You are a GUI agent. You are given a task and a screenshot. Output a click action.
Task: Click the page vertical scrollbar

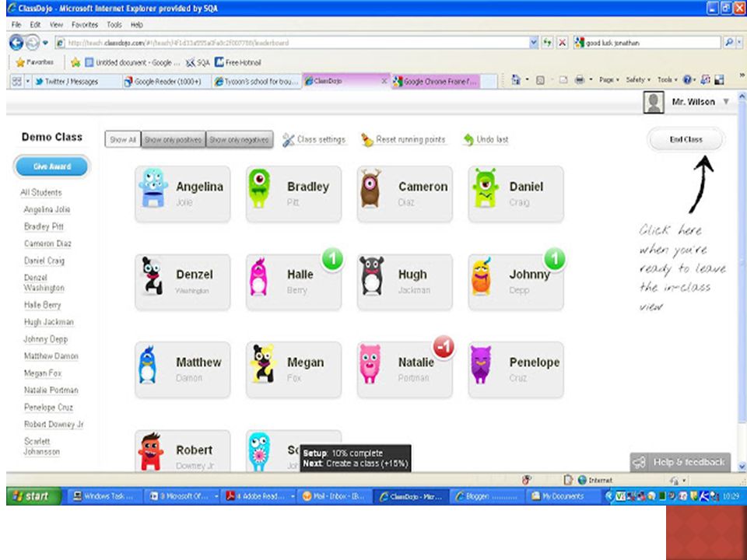pos(742,281)
